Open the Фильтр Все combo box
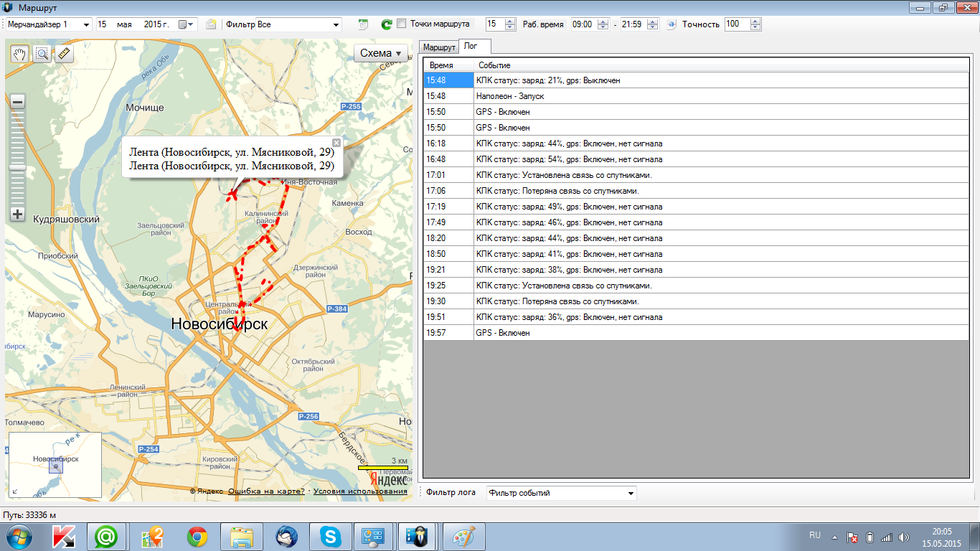980x551 pixels. point(336,24)
